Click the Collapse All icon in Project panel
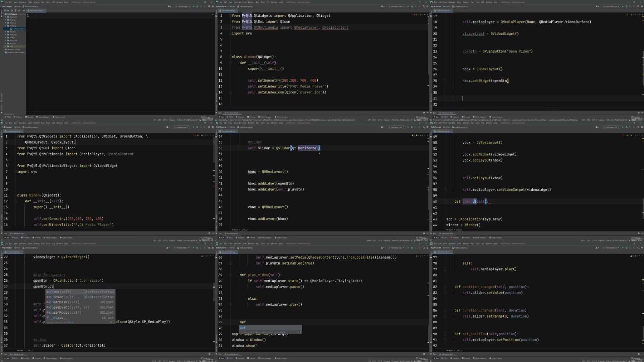Viewport: 644px width, 362px height. pos(19,10)
